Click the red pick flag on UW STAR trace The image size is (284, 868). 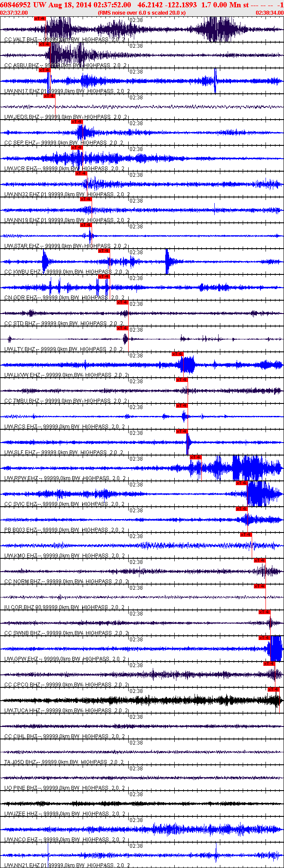coord(86,225)
